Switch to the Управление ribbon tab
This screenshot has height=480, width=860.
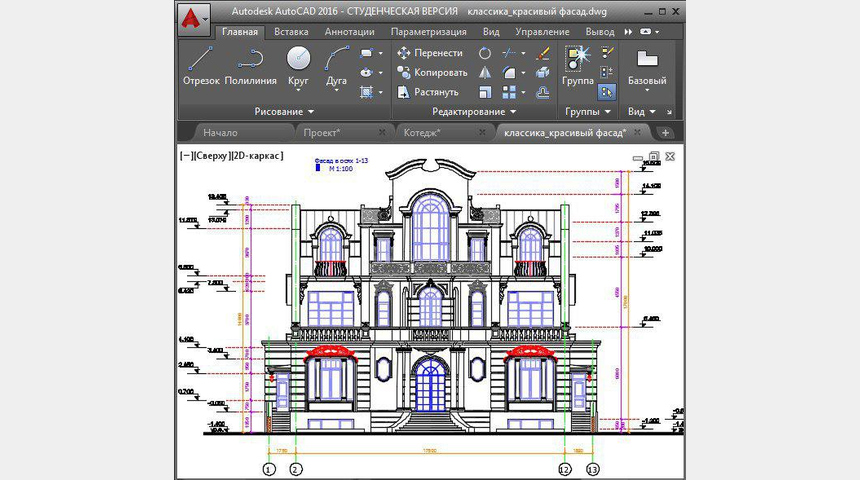point(542,32)
